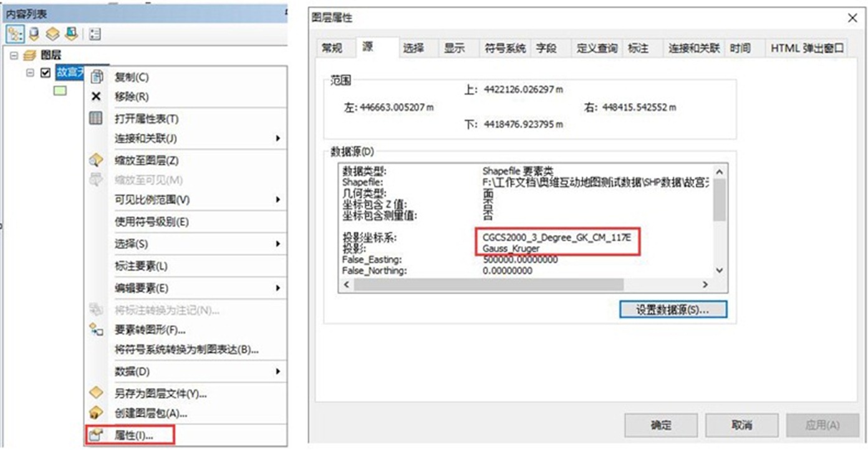Click the 缩放至图层 zoom icon
This screenshot has width=868, height=450.
tap(96, 160)
